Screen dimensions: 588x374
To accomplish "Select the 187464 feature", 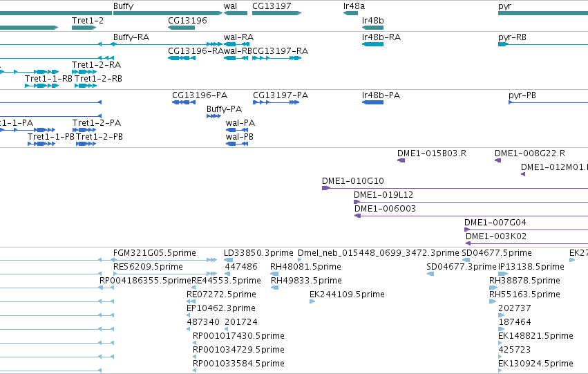I will (502, 329).
